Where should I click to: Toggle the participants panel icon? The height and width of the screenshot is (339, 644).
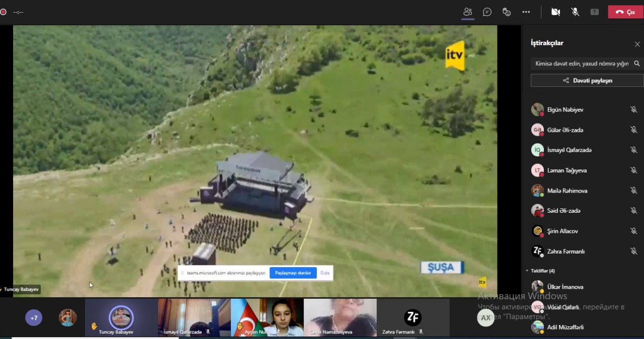[x=468, y=12]
